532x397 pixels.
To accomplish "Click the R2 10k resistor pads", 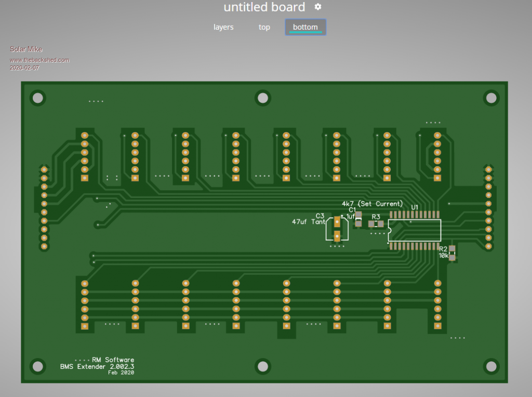I will click(x=452, y=253).
